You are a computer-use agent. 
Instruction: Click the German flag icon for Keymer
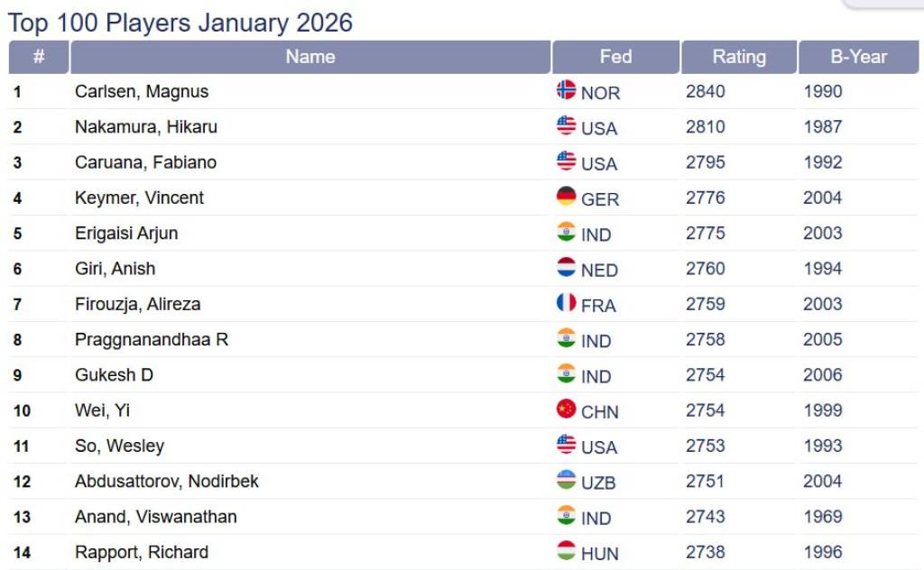point(566,197)
